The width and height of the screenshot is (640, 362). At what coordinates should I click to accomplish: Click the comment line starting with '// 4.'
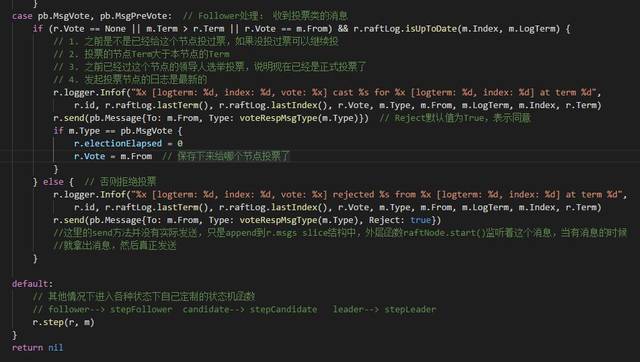tap(130, 80)
